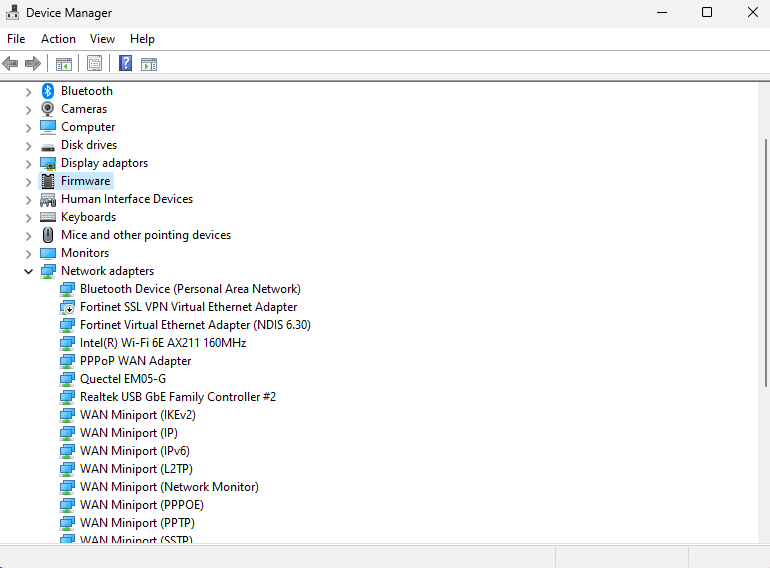This screenshot has height=568, width=770.
Task: Select the Firmware chip icon
Action: [x=48, y=181]
